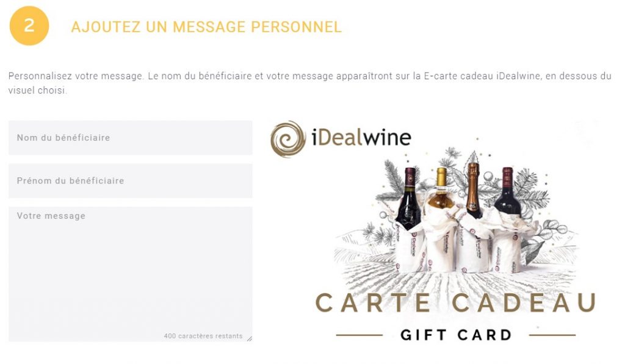
Task: Select the champagne bottle with copper foil
Action: (x=473, y=190)
